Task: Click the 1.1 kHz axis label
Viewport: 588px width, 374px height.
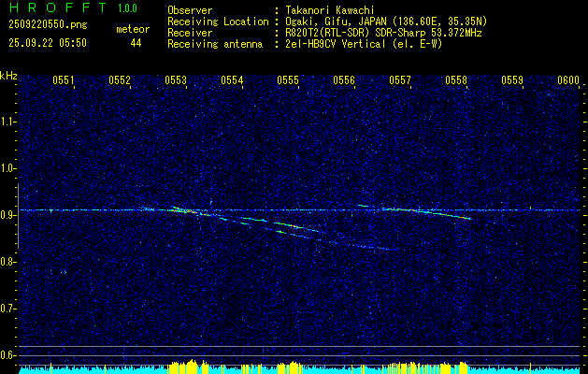Action: tap(7, 122)
